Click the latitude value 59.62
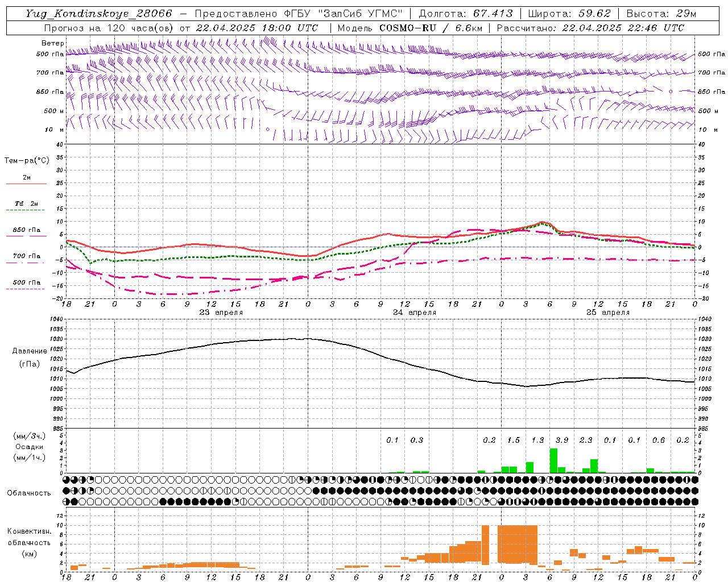The image size is (728, 582). click(594, 14)
